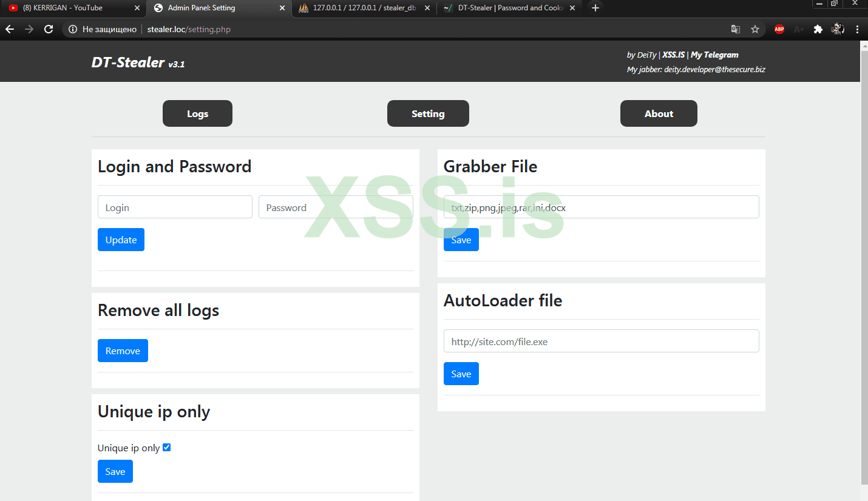The height and width of the screenshot is (501, 868).
Task: Click the "Login and Password" heading
Action: (x=174, y=166)
